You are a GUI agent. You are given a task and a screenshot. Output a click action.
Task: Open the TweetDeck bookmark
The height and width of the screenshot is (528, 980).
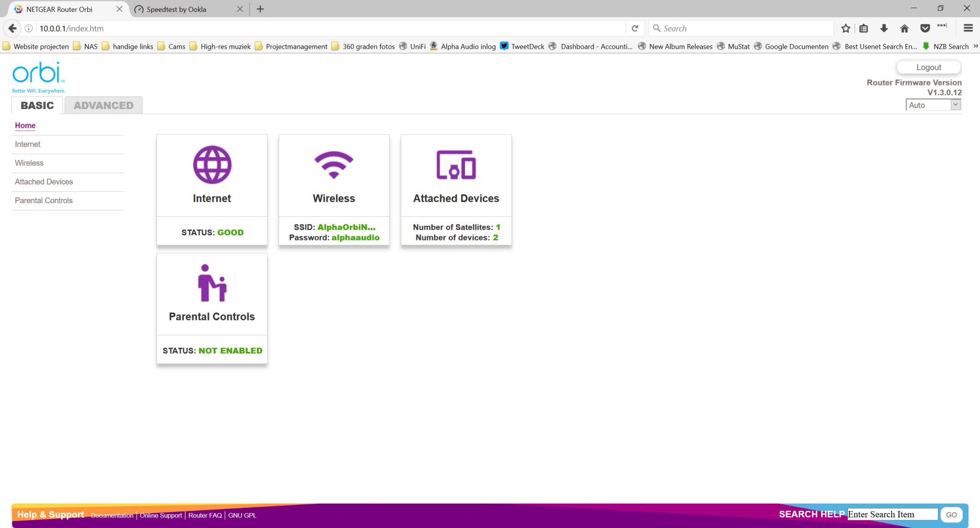pyautogui.click(x=522, y=46)
